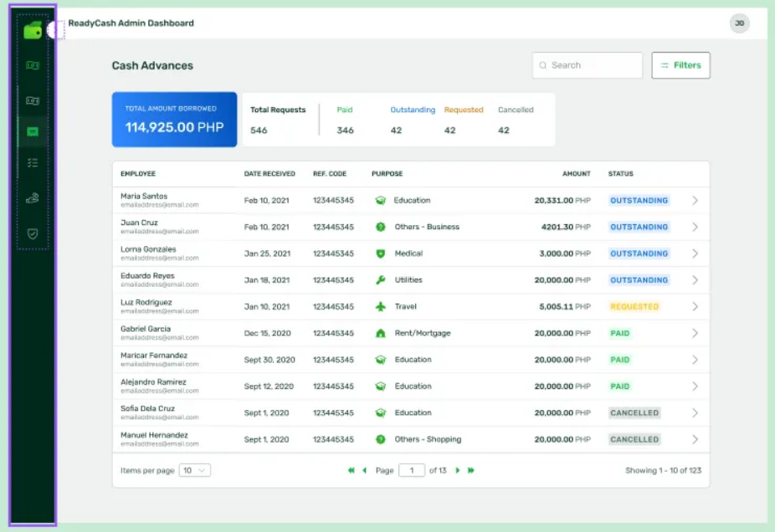
Task: Select the Outstanding summary filter
Action: [x=413, y=120]
